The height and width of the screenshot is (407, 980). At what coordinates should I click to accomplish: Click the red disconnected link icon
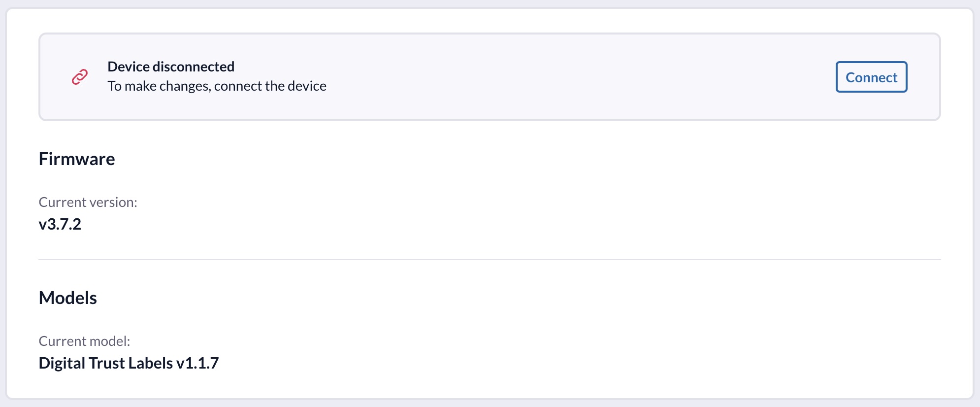pos(80,77)
